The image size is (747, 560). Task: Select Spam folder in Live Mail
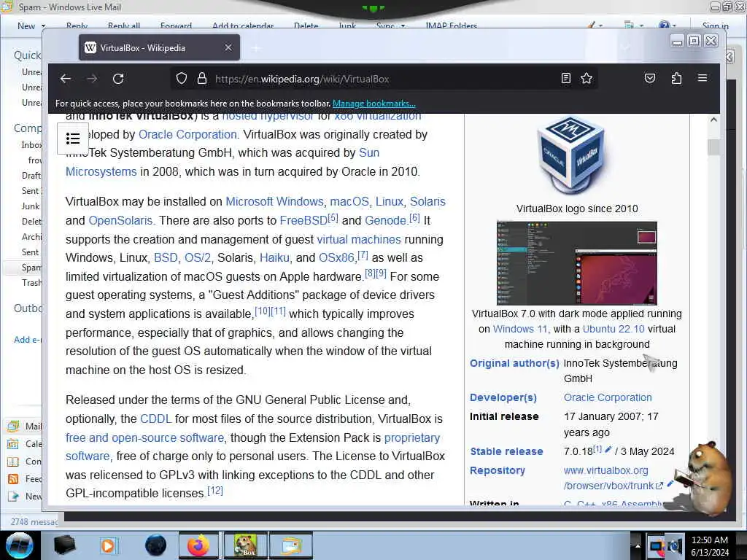(x=31, y=268)
